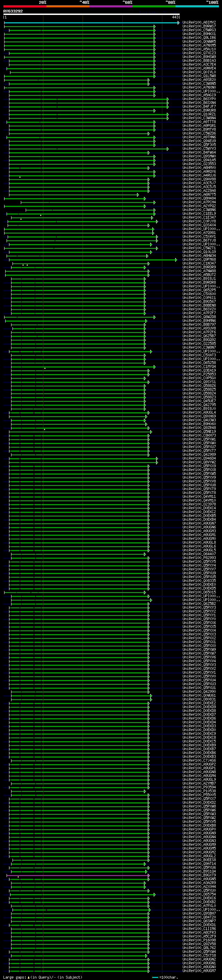
Task: Select label UniRef100_Q8L762
Action: coord(199,948)
